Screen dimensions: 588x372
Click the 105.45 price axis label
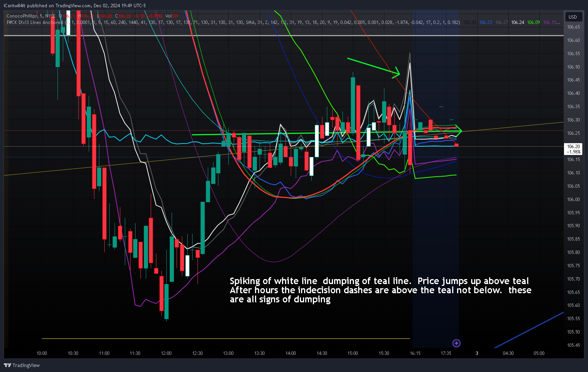[x=574, y=345]
